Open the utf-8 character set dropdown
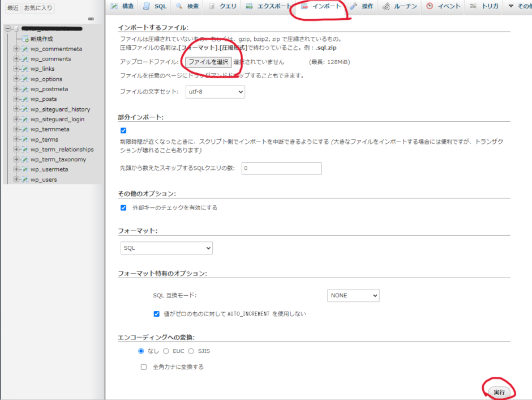The width and height of the screenshot is (532, 400). click(215, 91)
